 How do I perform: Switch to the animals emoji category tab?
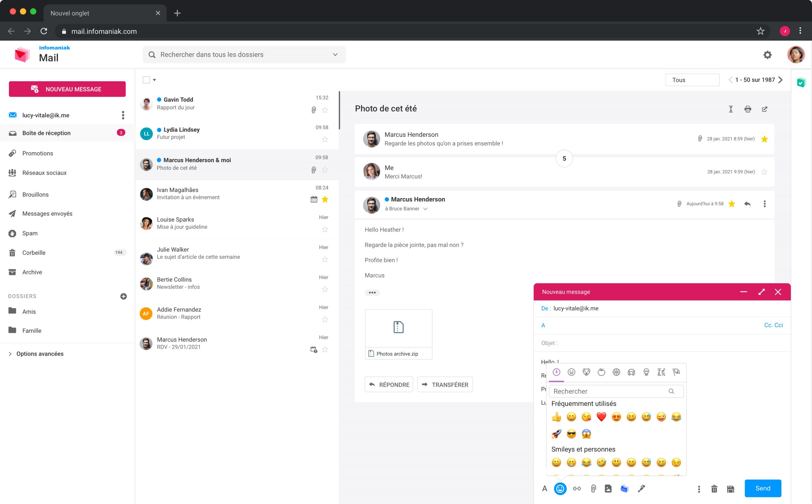click(586, 372)
